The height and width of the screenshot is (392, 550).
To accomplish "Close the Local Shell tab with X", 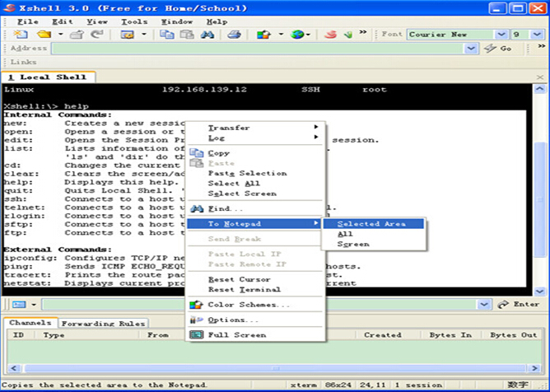I will pyautogui.click(x=540, y=77).
